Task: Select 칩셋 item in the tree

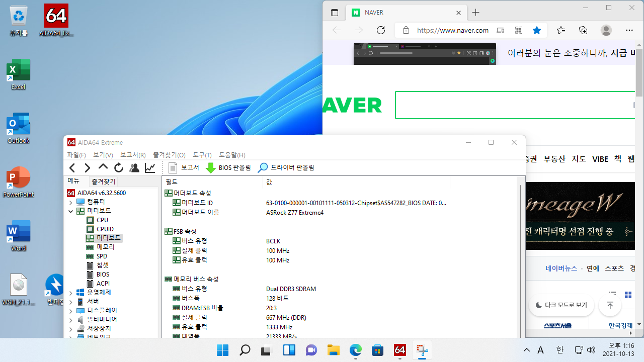Action: coord(98,265)
